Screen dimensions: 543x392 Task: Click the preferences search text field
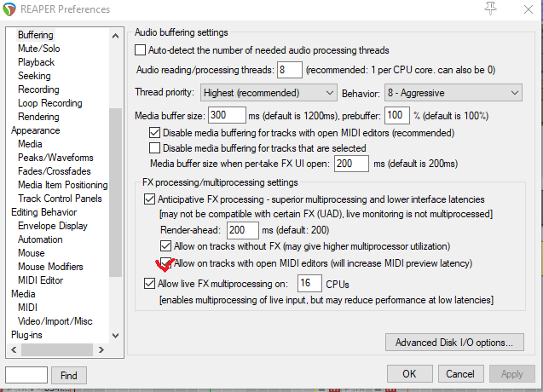[x=26, y=375]
